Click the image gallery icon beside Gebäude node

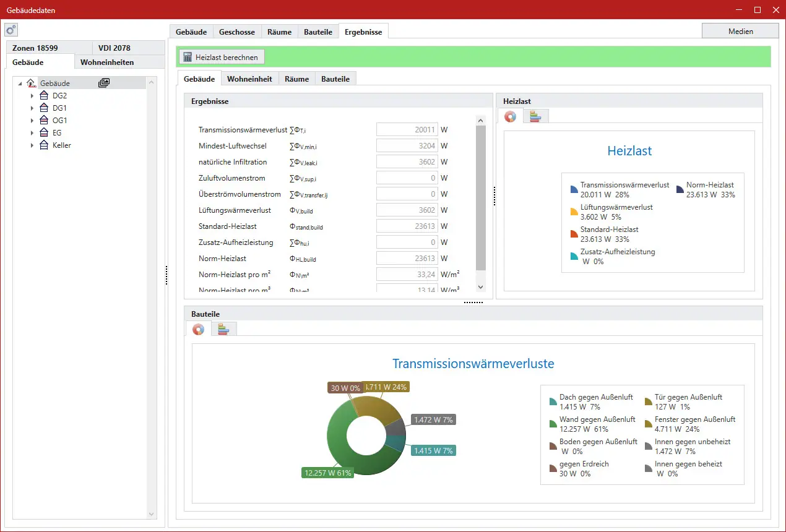click(x=104, y=83)
